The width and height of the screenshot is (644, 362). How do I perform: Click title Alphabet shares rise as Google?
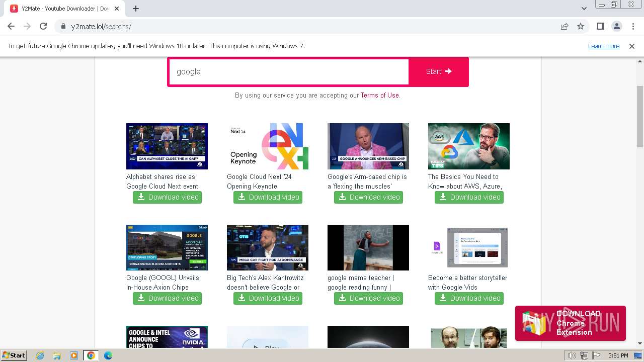click(162, 182)
